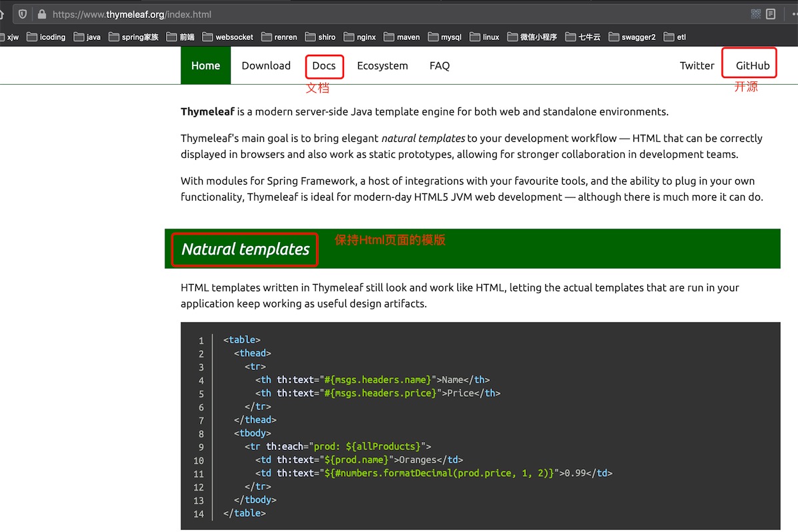Expand the 微信小程序 bookmark folder
Screen dimensions: 798x532
point(533,37)
